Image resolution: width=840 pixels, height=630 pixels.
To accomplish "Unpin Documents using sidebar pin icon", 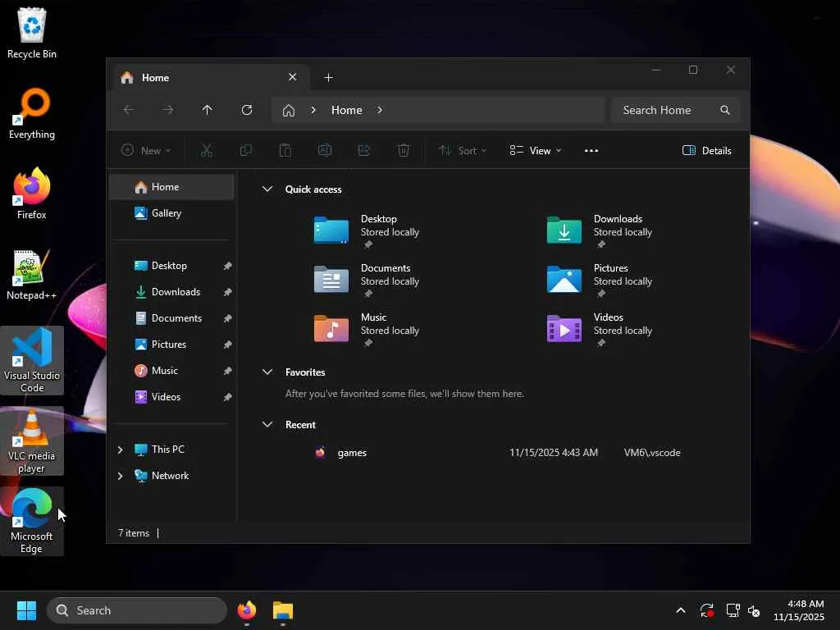I will tap(227, 318).
